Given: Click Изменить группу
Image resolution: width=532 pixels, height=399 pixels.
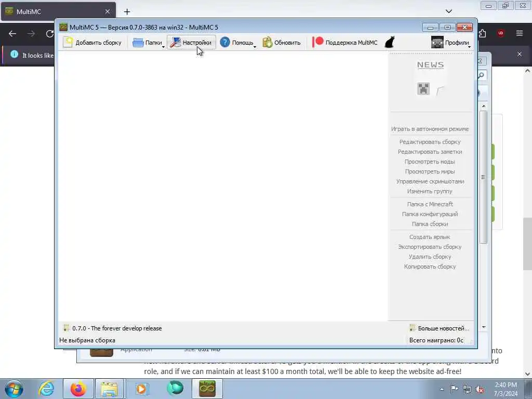Looking at the screenshot, I should pos(430,191).
